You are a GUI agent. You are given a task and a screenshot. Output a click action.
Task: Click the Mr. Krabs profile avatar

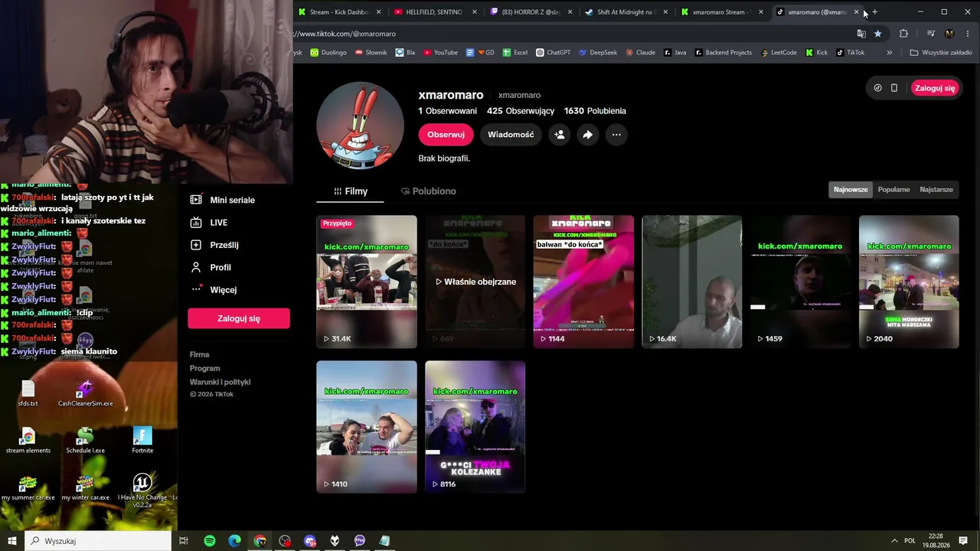point(360,126)
